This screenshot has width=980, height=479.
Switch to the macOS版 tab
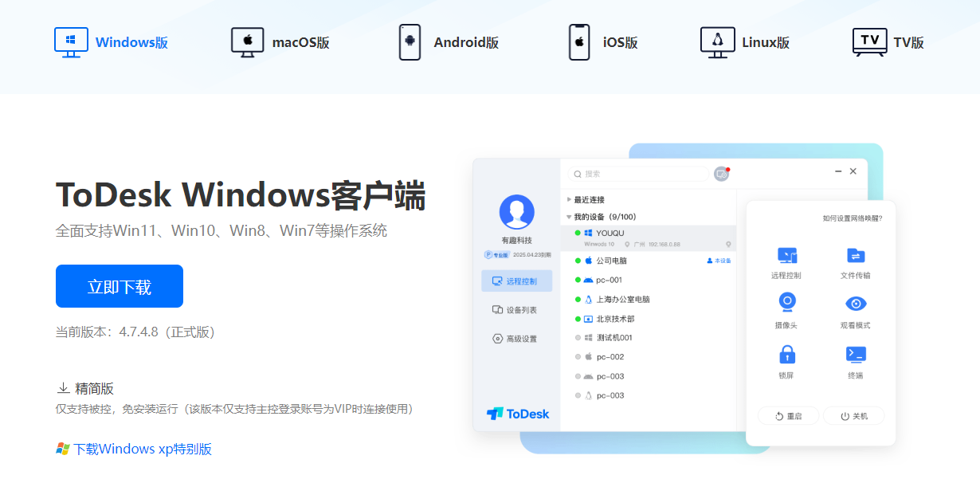[280, 42]
